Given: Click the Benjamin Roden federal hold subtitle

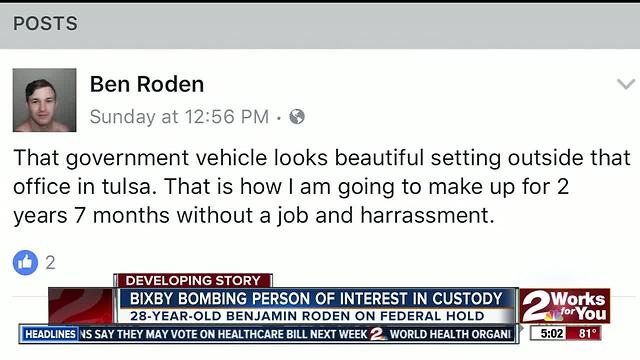Looking at the screenshot, I should (307, 316).
